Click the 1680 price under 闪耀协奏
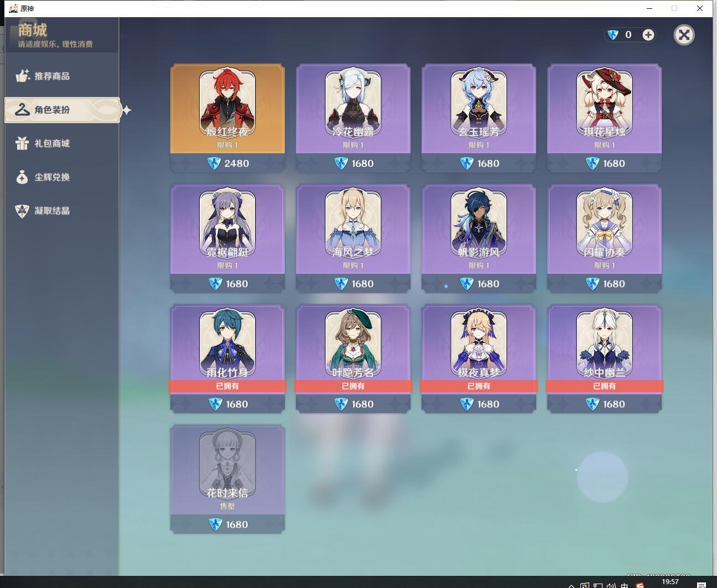 (x=605, y=284)
